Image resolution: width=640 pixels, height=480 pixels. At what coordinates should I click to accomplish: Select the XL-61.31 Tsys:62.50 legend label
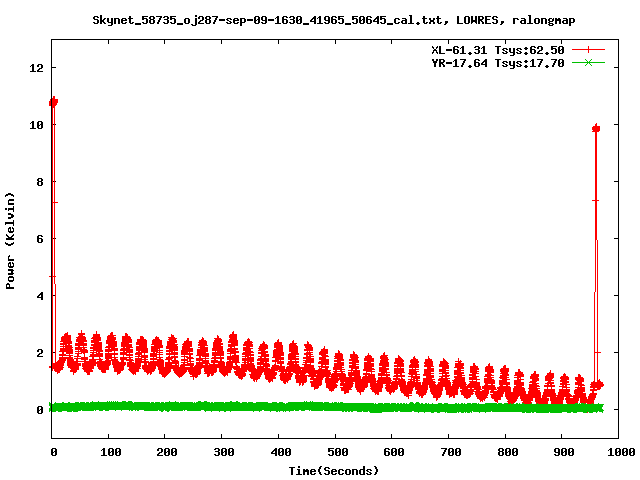tap(498, 50)
